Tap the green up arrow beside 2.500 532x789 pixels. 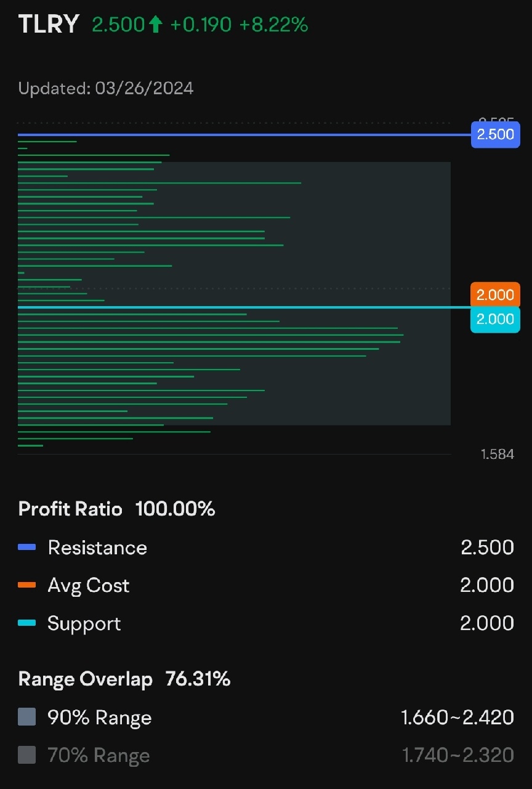point(155,25)
